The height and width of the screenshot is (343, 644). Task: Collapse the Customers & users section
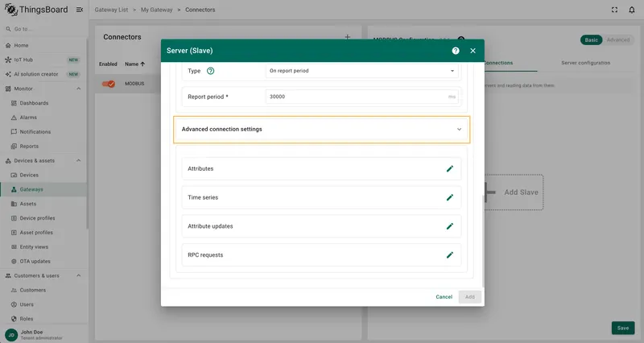78,275
